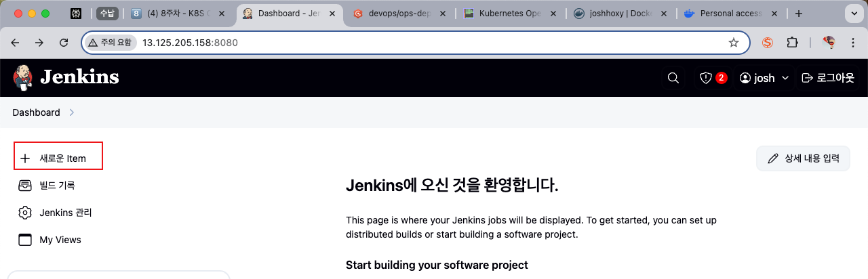Viewport: 868px width, 279px height.
Task: Expand the chevron next to Dashboard breadcrumb
Action: (x=72, y=112)
